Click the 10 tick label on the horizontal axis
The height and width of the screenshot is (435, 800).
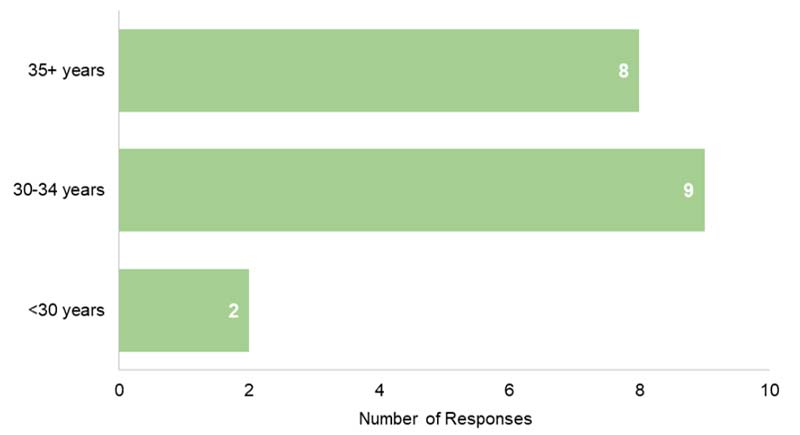click(768, 388)
